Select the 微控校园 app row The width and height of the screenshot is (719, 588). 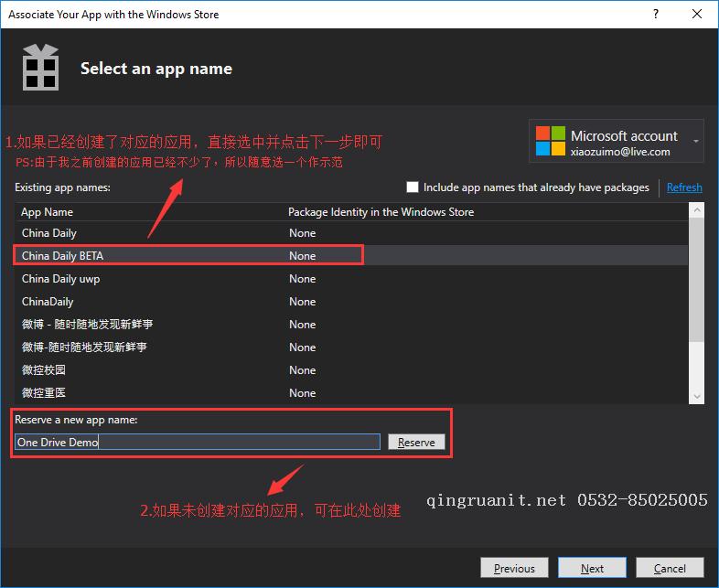tap(351, 370)
